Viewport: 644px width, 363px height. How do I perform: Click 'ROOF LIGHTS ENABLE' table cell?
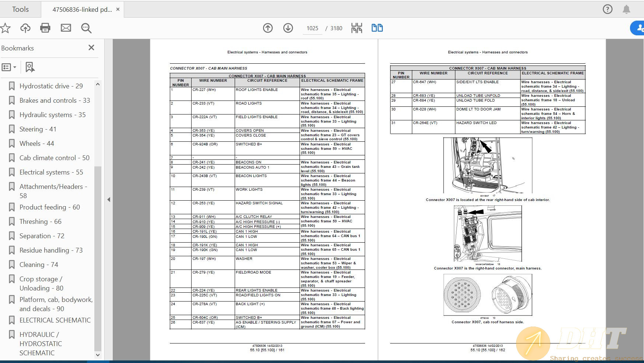pyautogui.click(x=267, y=94)
